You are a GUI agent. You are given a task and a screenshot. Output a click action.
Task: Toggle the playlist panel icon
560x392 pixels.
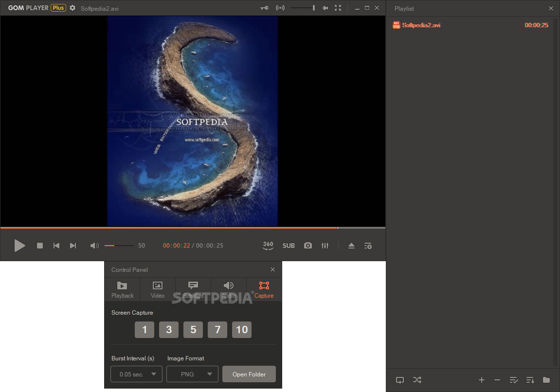(368, 246)
